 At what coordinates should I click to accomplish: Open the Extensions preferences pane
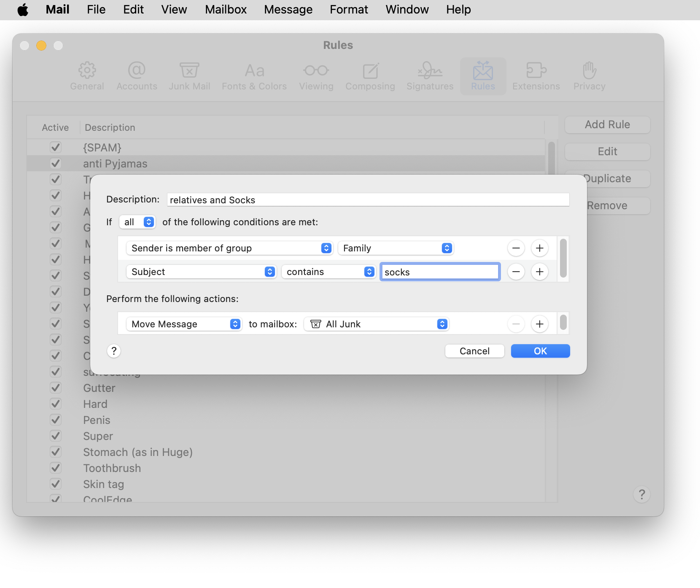point(536,76)
